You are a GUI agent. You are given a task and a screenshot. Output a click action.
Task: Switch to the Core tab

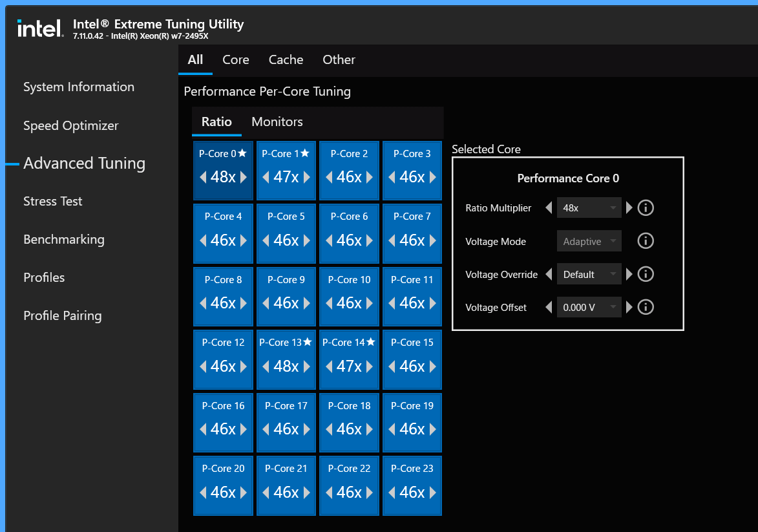click(235, 60)
